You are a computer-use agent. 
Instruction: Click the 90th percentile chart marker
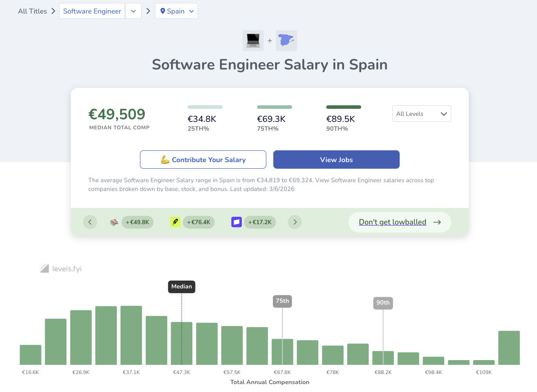(383, 302)
